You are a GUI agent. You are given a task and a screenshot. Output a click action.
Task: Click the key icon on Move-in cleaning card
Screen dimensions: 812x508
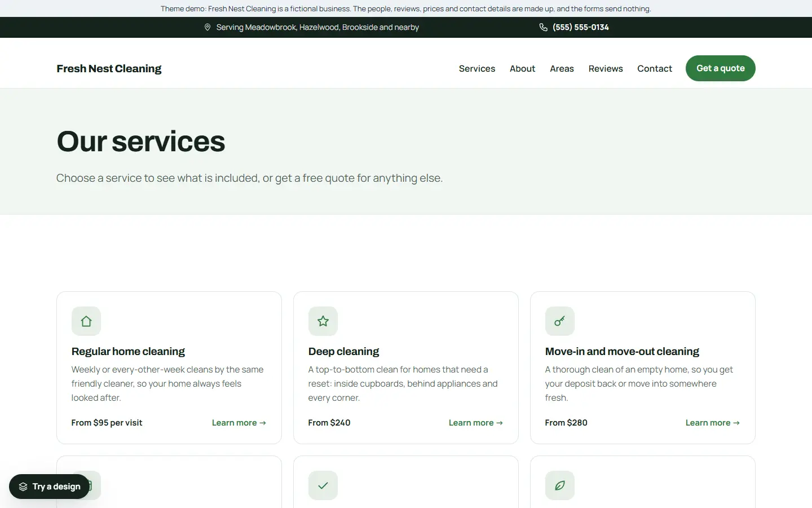560,321
